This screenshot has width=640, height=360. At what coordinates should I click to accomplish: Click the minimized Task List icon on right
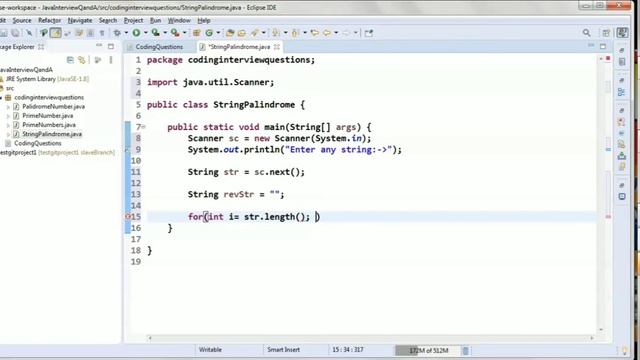click(622, 62)
